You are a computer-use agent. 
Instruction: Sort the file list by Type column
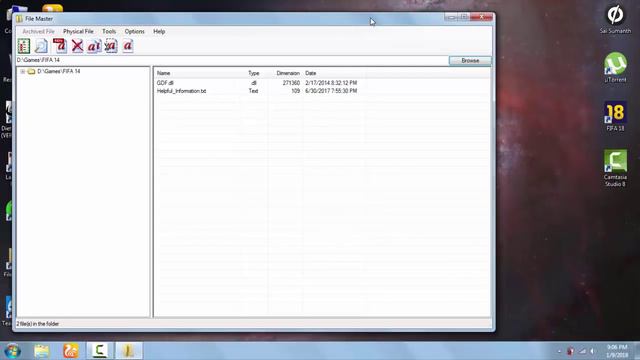pos(253,73)
